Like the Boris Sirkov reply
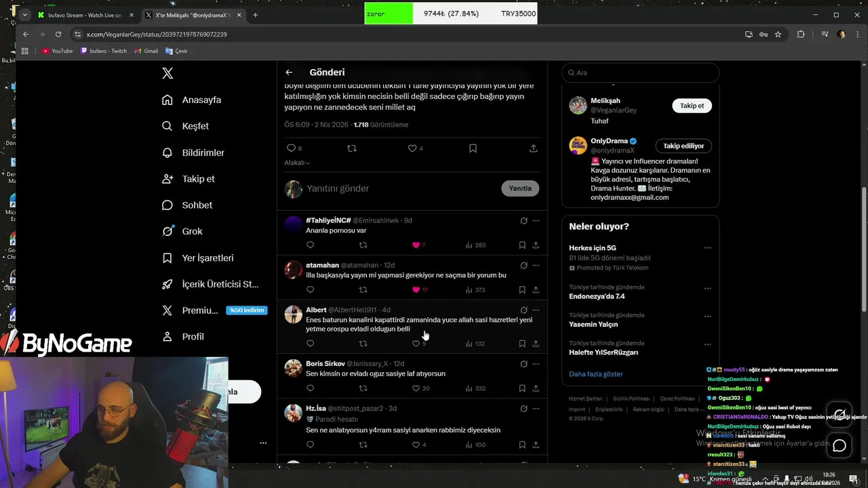The image size is (868, 488). click(416, 388)
